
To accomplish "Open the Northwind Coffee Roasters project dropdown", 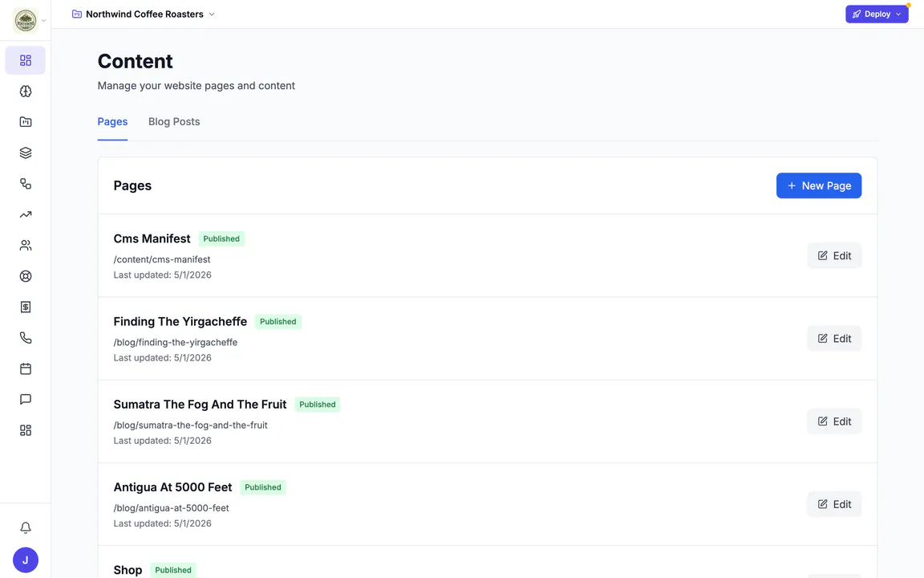I will click(x=144, y=14).
